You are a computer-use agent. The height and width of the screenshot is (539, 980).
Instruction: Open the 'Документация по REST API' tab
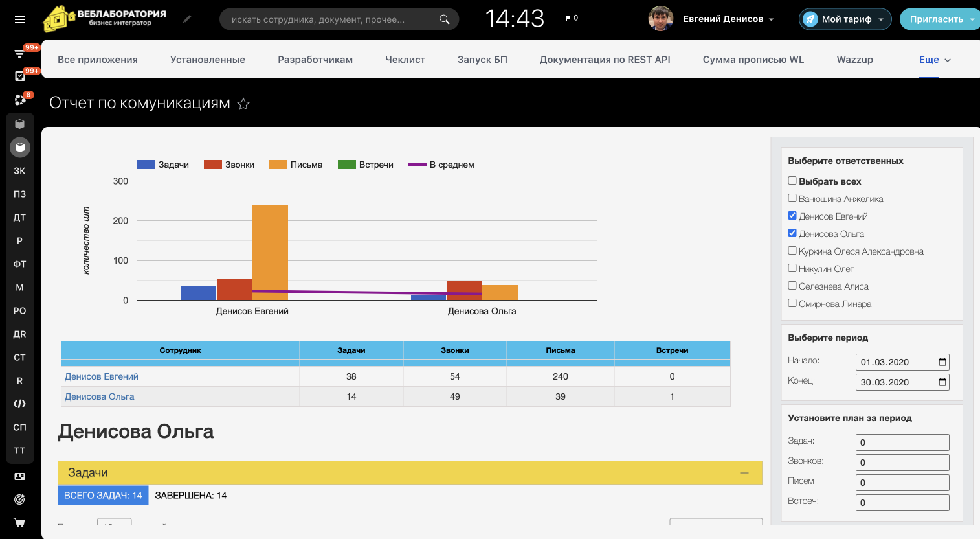605,60
